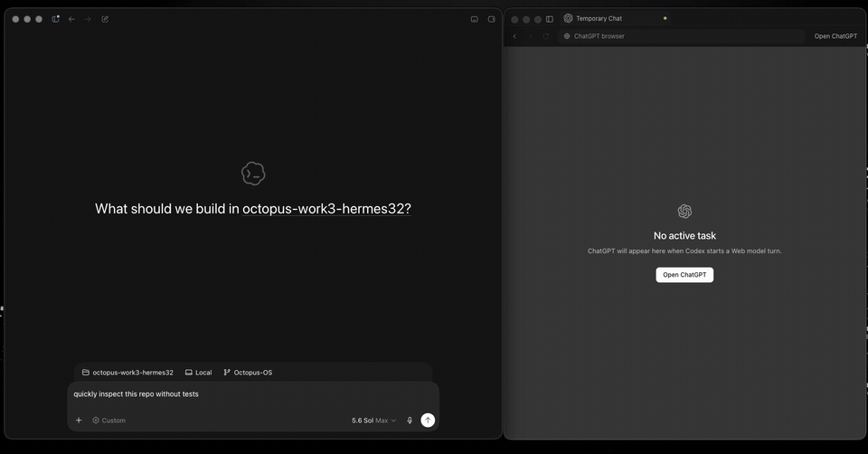Reload the ChatGPT browser page
Viewport: 868px width, 454px height.
(x=546, y=36)
